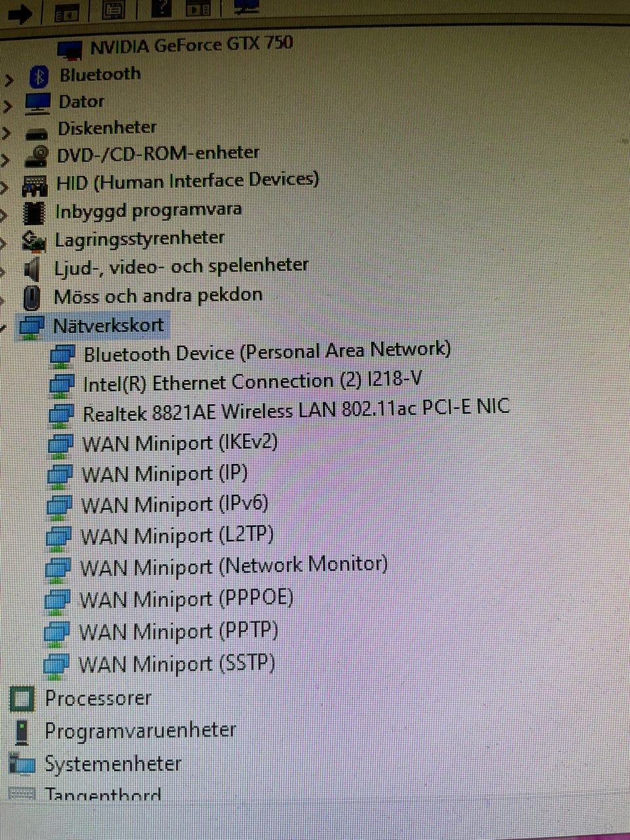Select Bluetooth Device (Personal Area Network)
The width and height of the screenshot is (630, 840).
point(267,352)
